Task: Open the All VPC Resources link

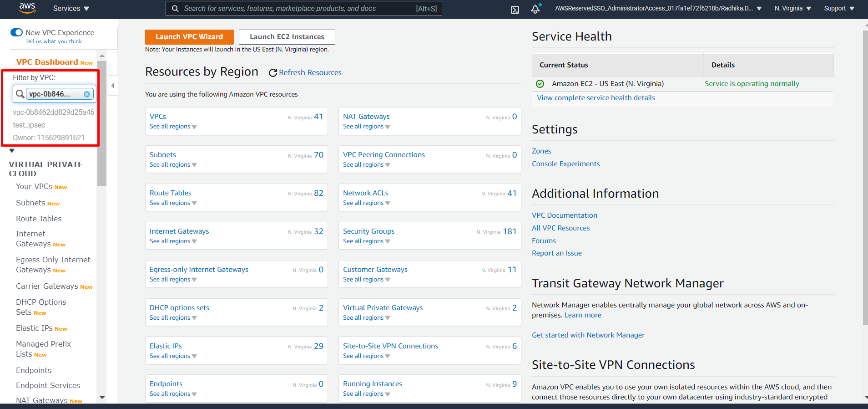Action: coord(561,228)
